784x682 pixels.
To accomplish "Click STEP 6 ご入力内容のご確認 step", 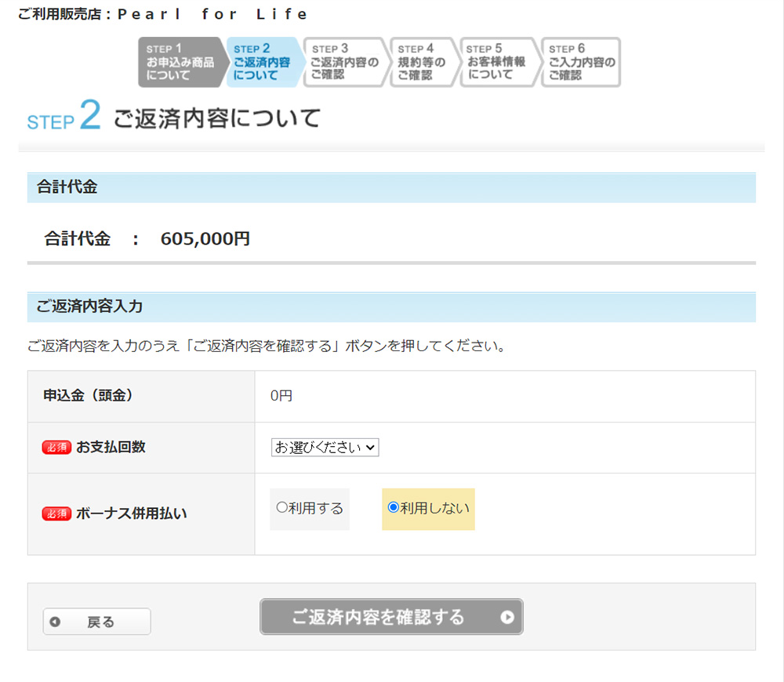I will click(580, 62).
